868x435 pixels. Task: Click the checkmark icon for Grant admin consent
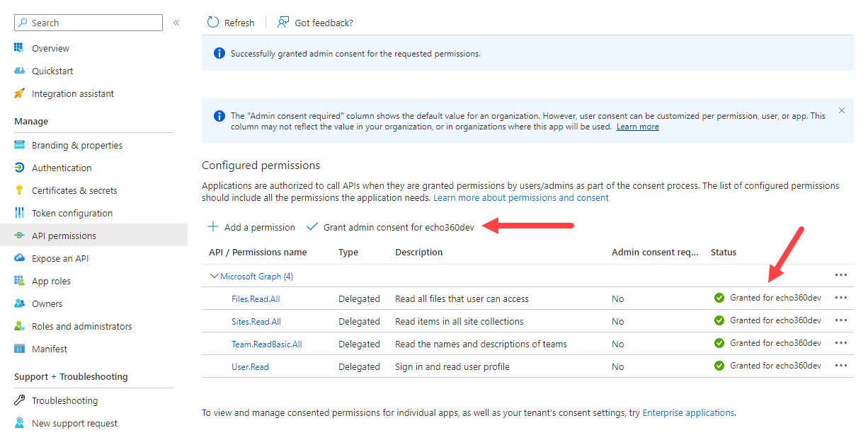pos(312,227)
